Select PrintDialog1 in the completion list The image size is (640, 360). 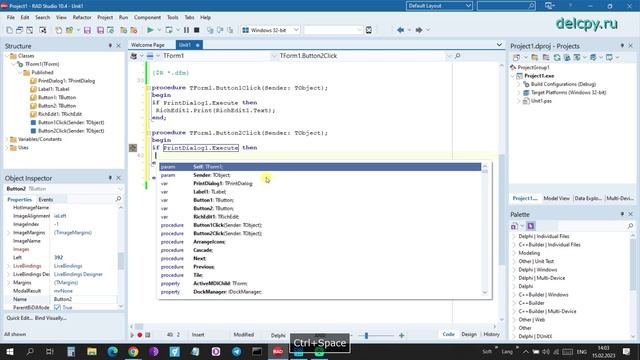click(320, 183)
